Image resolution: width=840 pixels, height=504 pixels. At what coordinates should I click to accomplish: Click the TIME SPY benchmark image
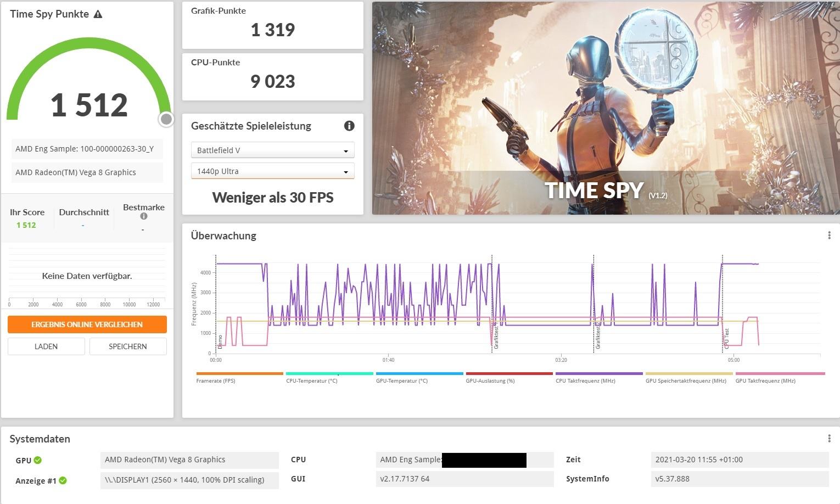(x=606, y=108)
